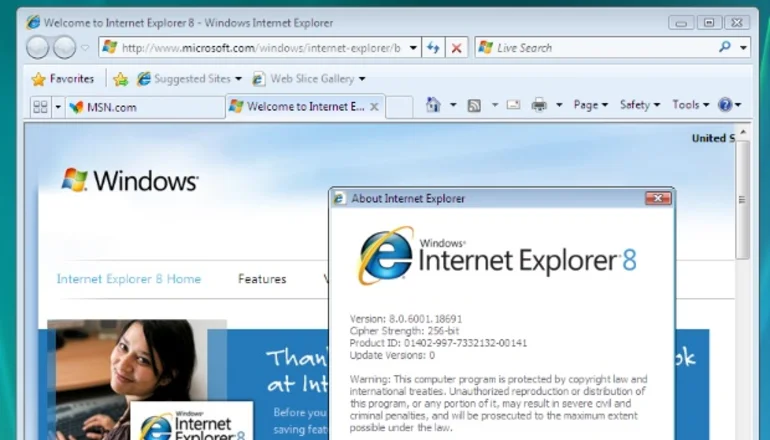Open the Page menu
The height and width of the screenshot is (440, 770).
pos(591,105)
